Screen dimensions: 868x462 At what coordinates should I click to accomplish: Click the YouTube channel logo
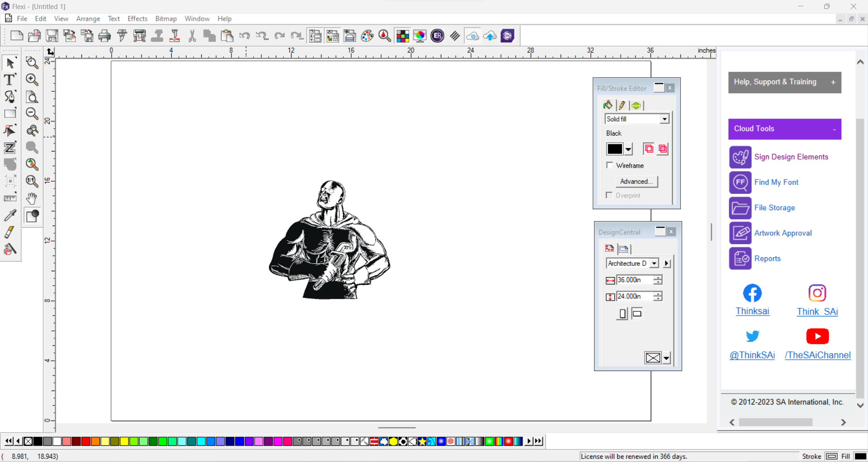[x=817, y=336]
